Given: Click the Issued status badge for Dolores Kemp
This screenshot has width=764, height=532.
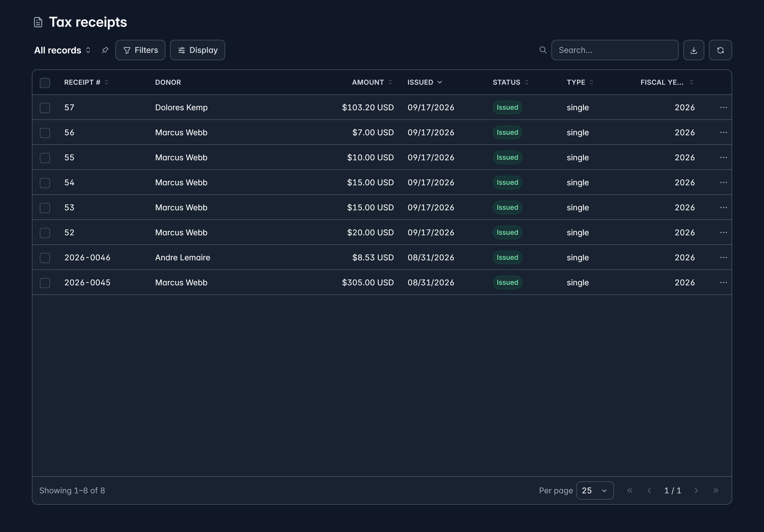Looking at the screenshot, I should click(507, 107).
